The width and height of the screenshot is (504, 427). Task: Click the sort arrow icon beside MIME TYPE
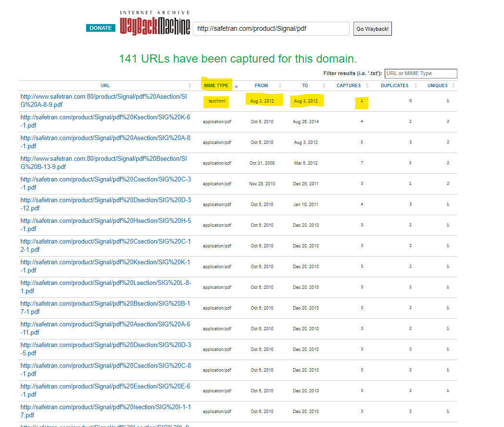(236, 87)
